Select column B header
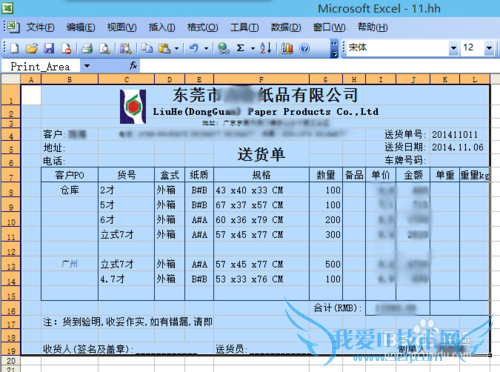This screenshot has height=372, width=500. click(70, 79)
